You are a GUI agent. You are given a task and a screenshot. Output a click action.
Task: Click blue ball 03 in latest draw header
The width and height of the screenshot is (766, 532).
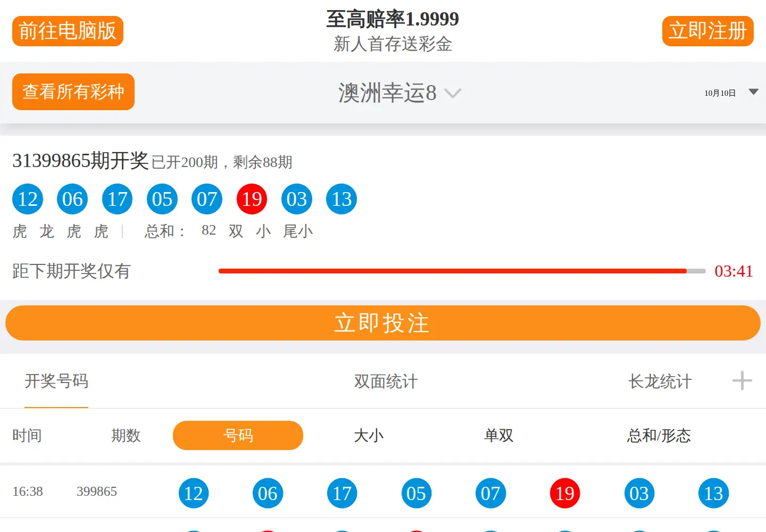(x=297, y=199)
